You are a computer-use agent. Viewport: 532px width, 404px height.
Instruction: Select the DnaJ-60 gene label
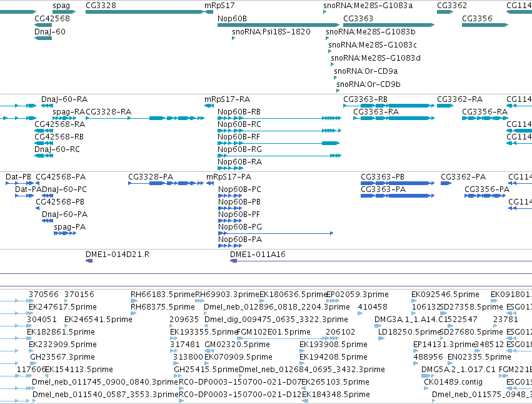50,31
